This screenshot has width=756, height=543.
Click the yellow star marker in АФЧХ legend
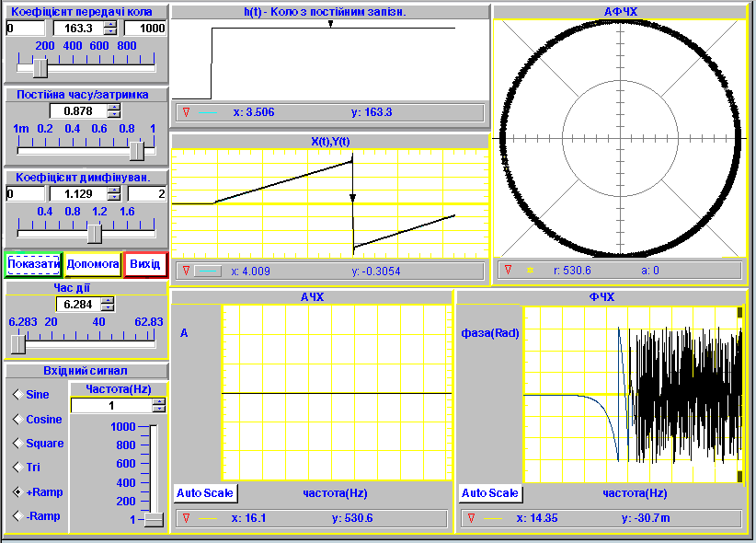coord(531,271)
